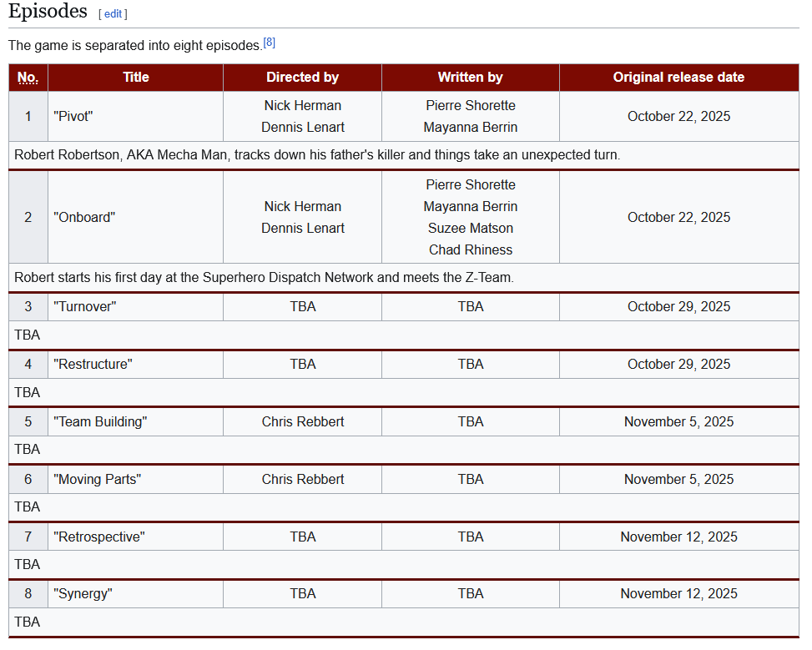Select the "Moving Parts" episode title cell

[136, 479]
